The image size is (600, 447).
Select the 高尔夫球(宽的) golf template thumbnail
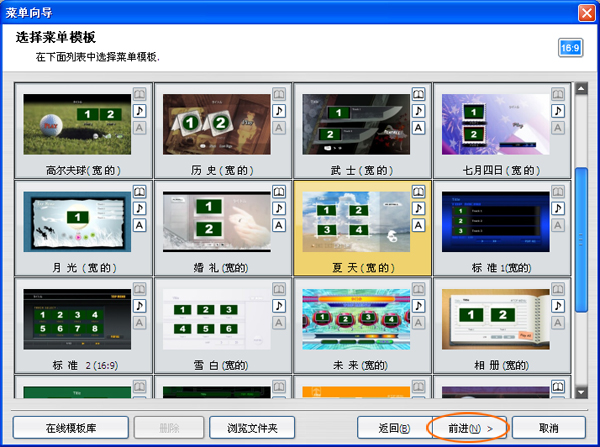[x=77, y=124]
